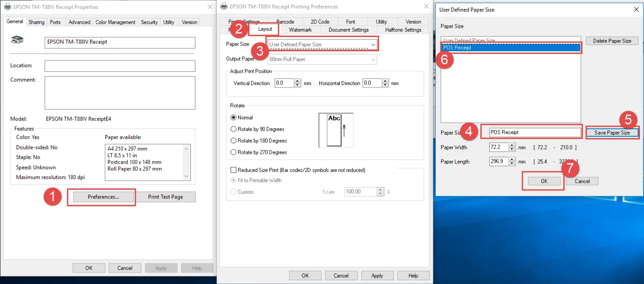Switch to the Advanced tab
This screenshot has width=644, height=284.
tap(79, 22)
